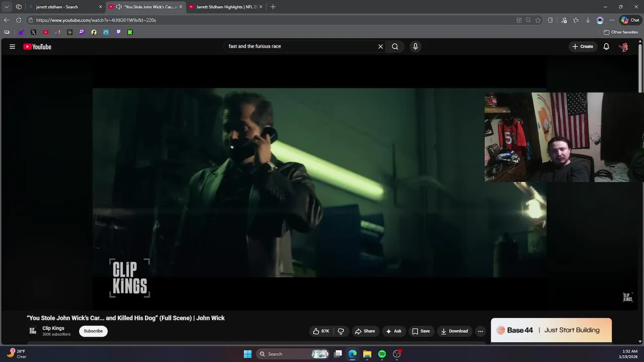
Task: Open the YouTube Create menu
Action: pos(583,46)
